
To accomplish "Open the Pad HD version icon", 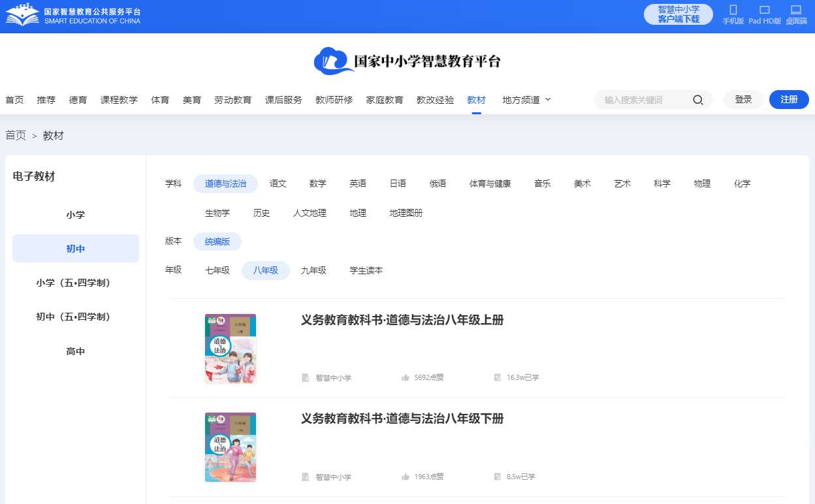I will [x=764, y=10].
